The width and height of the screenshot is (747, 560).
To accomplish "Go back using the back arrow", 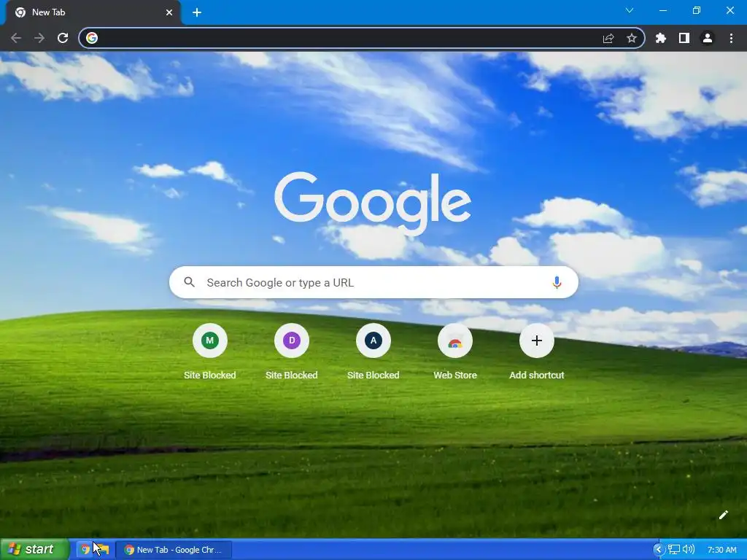I will pos(16,38).
